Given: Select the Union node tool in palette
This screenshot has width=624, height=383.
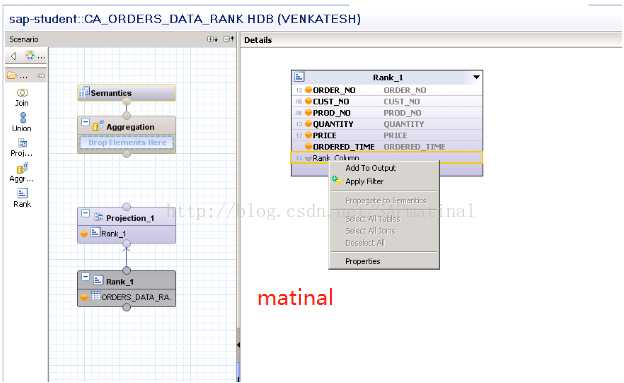Looking at the screenshot, I should (x=22, y=122).
